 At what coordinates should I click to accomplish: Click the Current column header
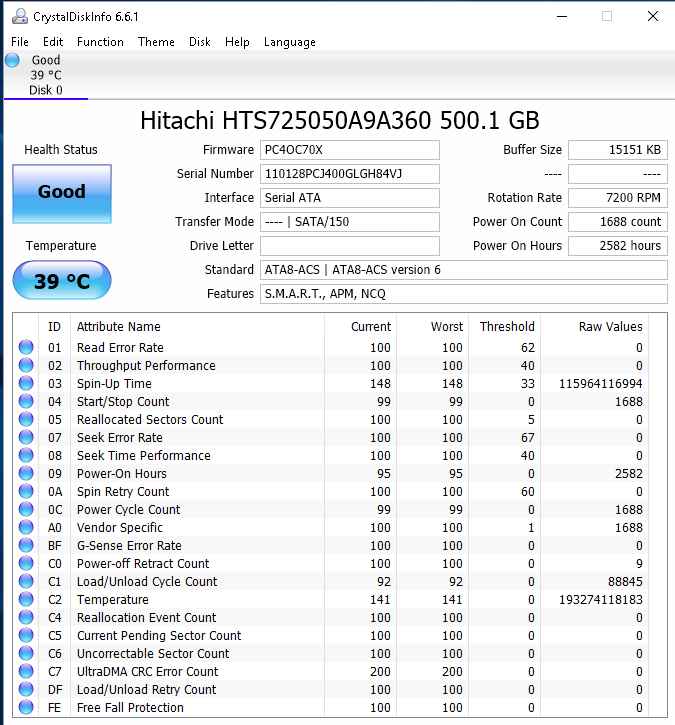pos(371,327)
